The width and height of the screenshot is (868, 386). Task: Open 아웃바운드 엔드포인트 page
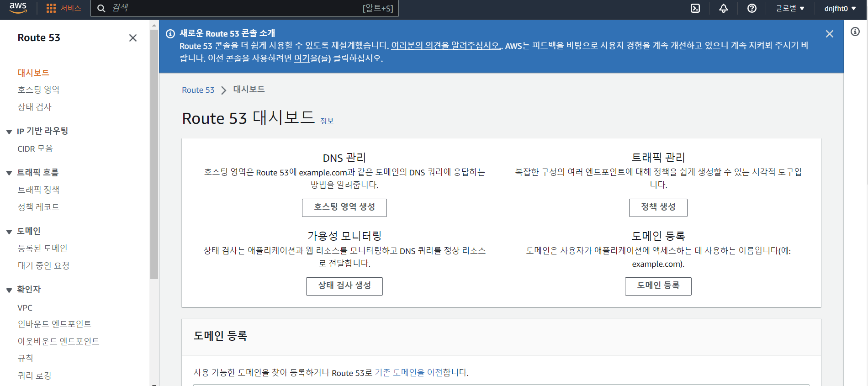pyautogui.click(x=58, y=341)
